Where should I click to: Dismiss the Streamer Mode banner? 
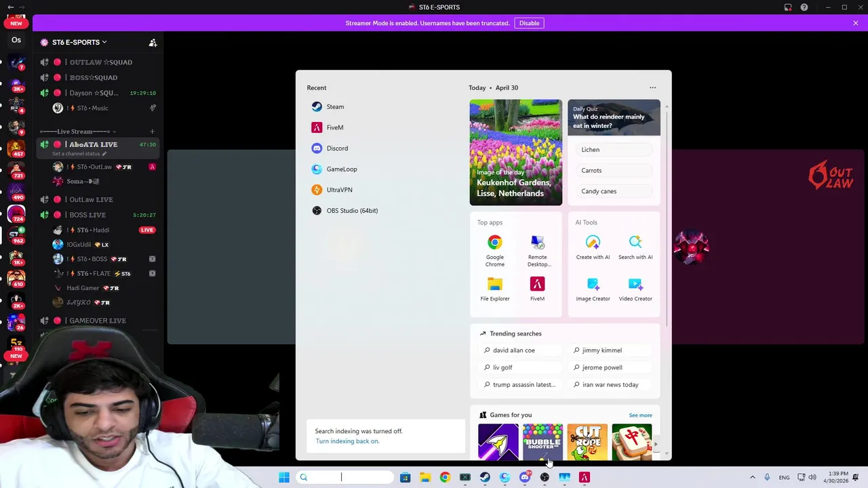point(856,23)
